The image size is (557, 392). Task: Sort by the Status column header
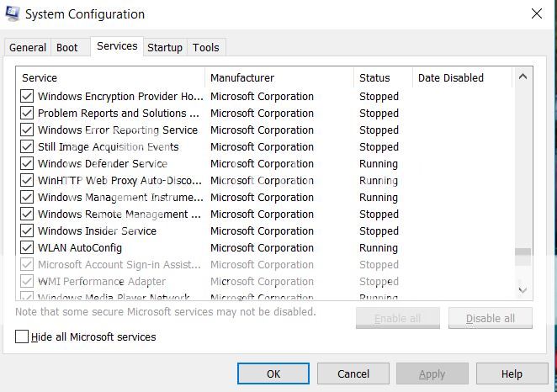click(384, 77)
